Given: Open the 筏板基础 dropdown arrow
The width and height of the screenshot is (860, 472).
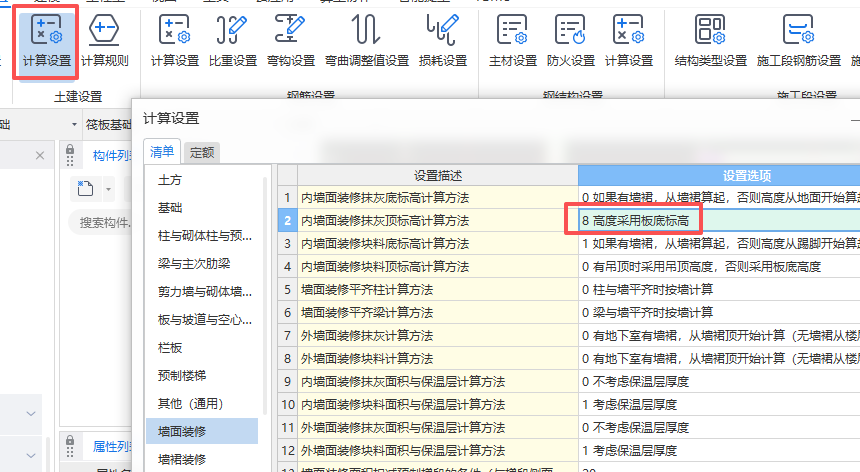Looking at the screenshot, I should 74,124.
